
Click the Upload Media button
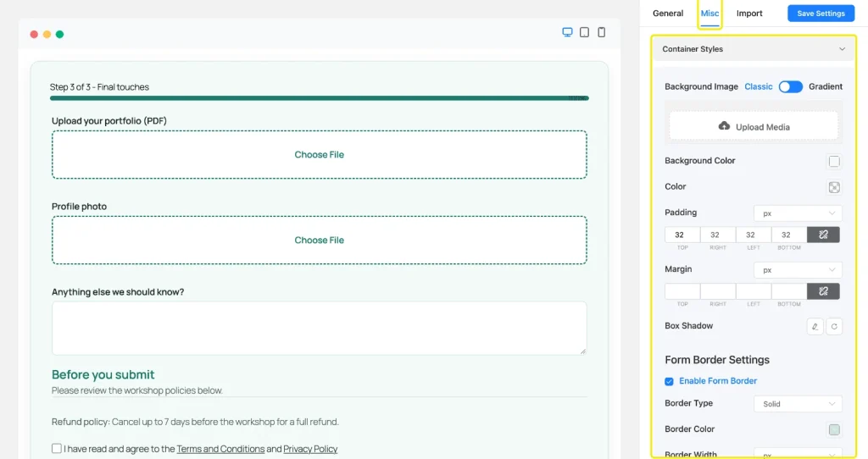point(754,127)
